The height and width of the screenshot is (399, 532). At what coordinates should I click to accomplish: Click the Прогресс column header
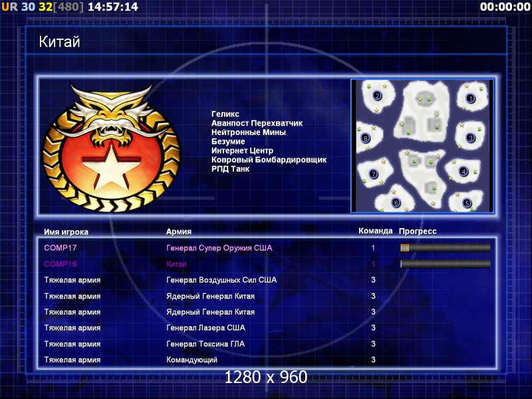coord(418,231)
